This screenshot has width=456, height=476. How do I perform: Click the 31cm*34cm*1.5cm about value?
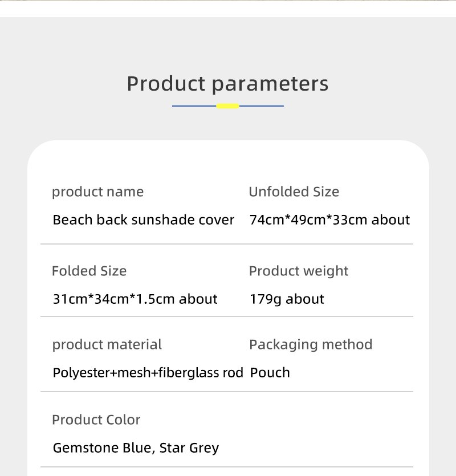pos(135,299)
